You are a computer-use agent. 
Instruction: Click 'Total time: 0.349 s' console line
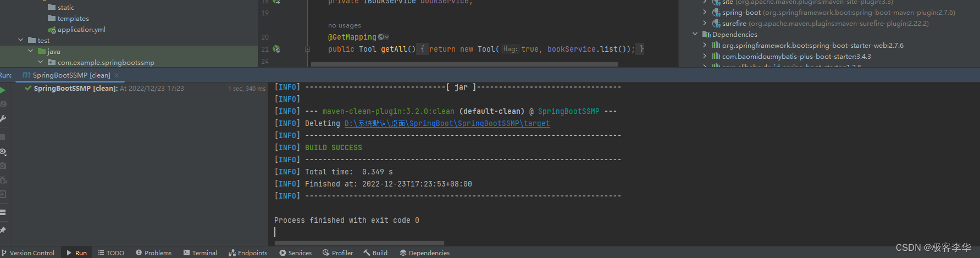pyautogui.click(x=349, y=172)
